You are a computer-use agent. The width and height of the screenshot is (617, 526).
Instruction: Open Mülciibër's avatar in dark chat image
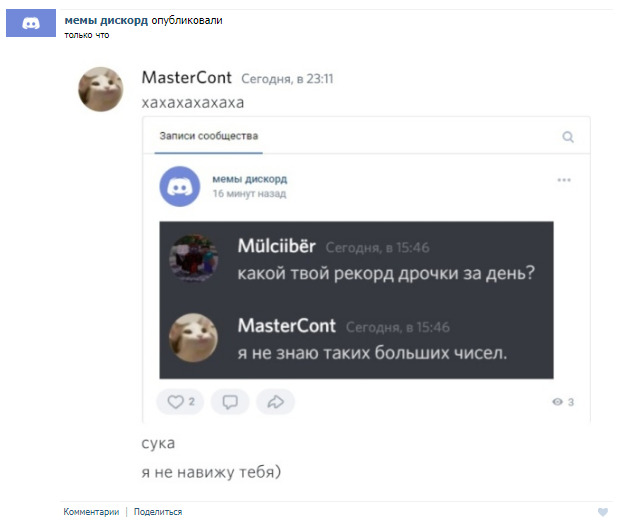point(193,258)
